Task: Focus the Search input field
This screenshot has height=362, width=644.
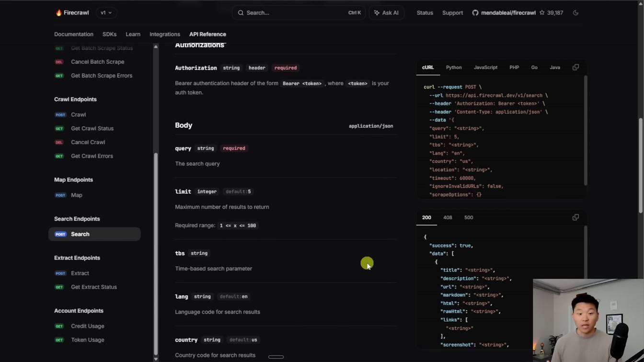Action: [299, 13]
